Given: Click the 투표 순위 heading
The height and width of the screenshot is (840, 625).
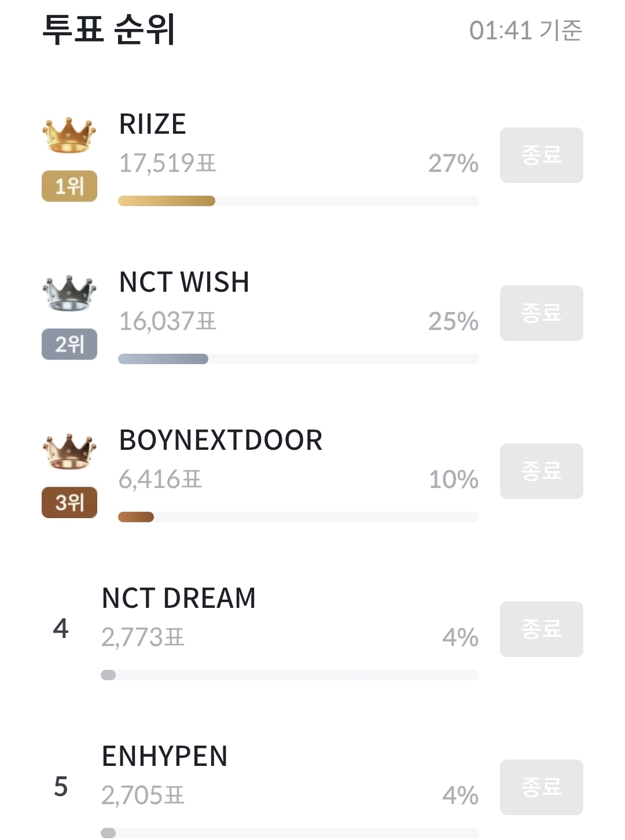Looking at the screenshot, I should point(109,30).
